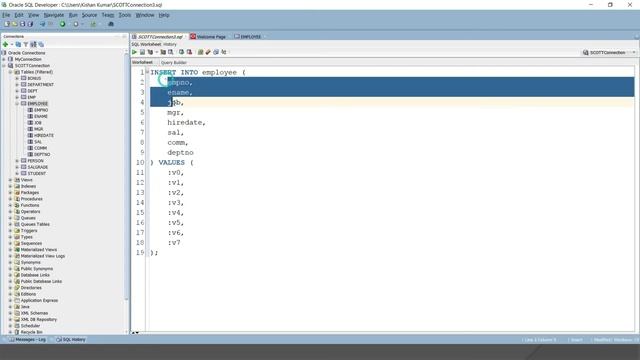The width and height of the screenshot is (640, 360).
Task: Select the DEPTNO column in tree
Action: 42,155
